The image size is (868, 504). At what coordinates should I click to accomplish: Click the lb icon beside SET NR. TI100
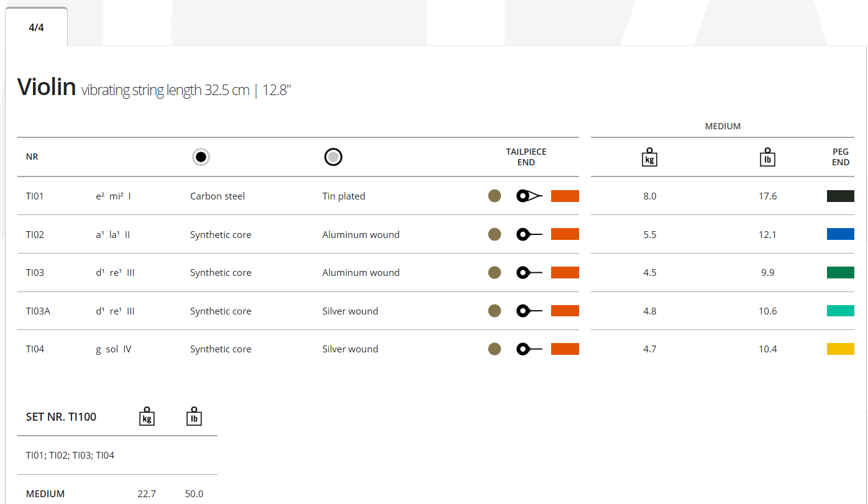pyautogui.click(x=194, y=416)
